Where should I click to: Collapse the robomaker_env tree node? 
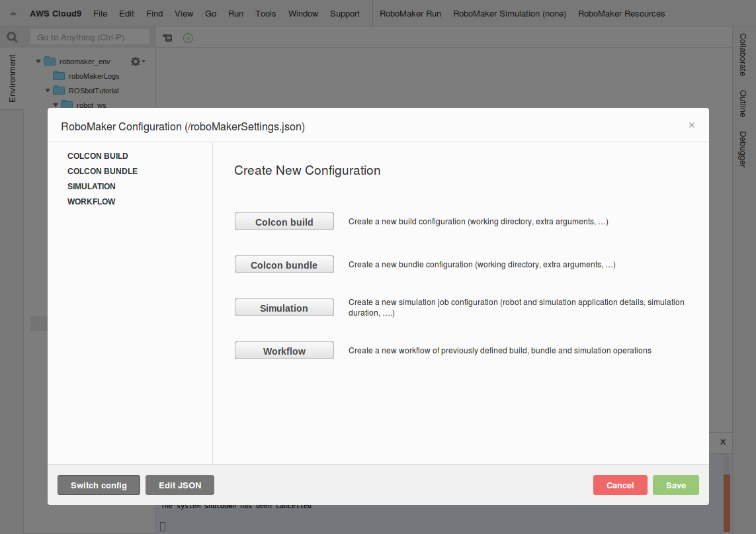click(x=38, y=62)
